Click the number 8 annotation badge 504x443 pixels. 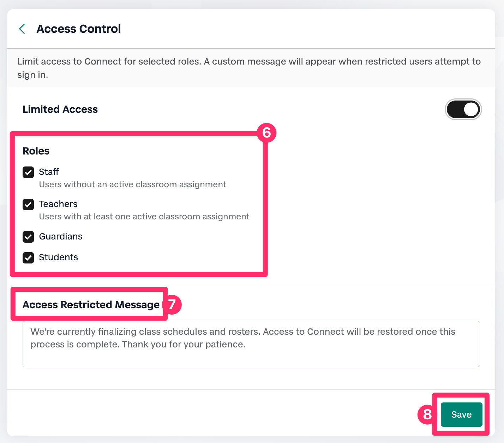tap(427, 414)
